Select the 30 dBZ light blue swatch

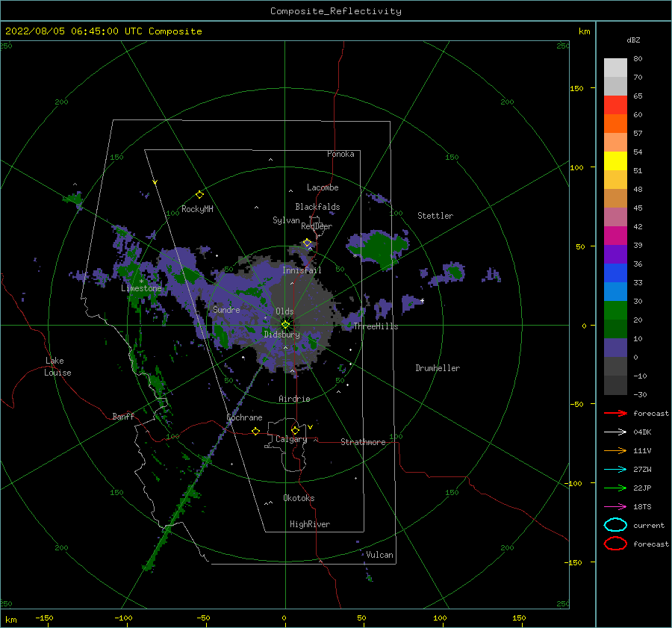(615, 291)
